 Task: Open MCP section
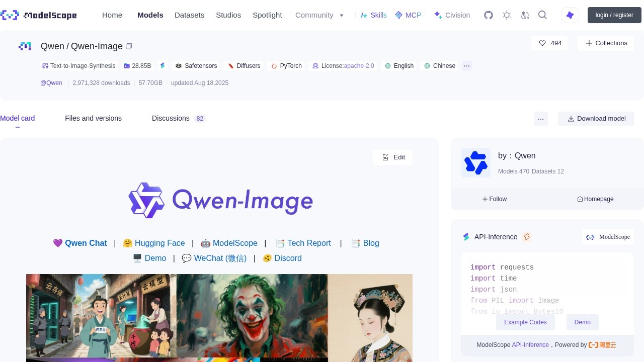[408, 15]
